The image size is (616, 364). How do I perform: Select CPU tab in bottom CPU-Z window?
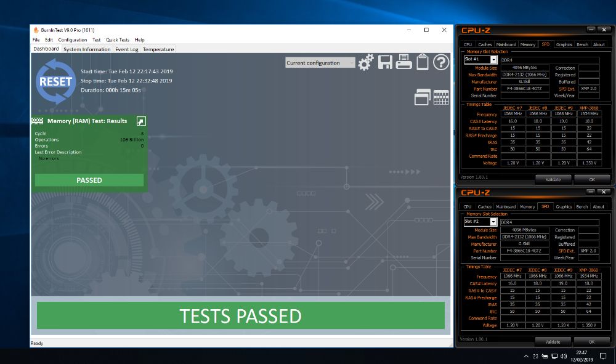(468, 206)
